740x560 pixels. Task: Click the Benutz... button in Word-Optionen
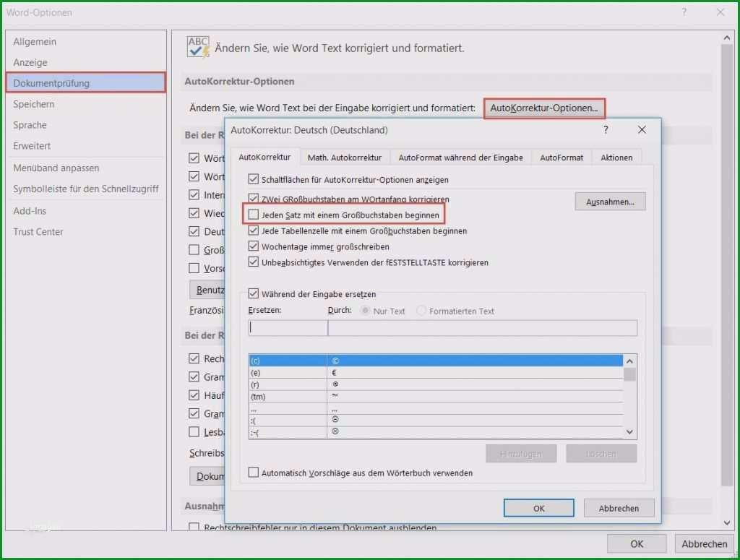coord(207,290)
